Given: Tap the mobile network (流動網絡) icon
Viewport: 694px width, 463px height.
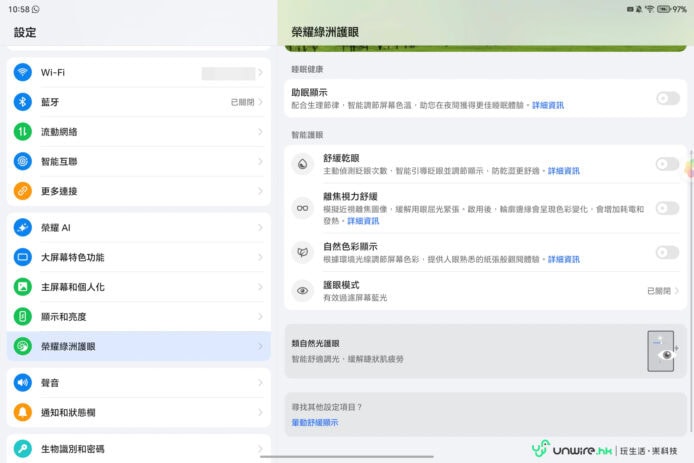Looking at the screenshot, I should pyautogui.click(x=22, y=132).
